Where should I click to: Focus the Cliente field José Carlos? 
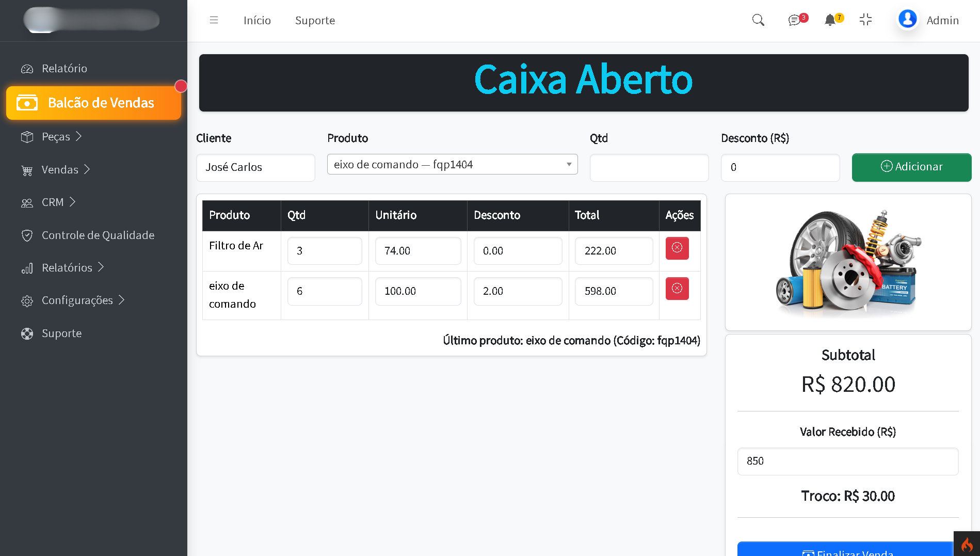255,167
